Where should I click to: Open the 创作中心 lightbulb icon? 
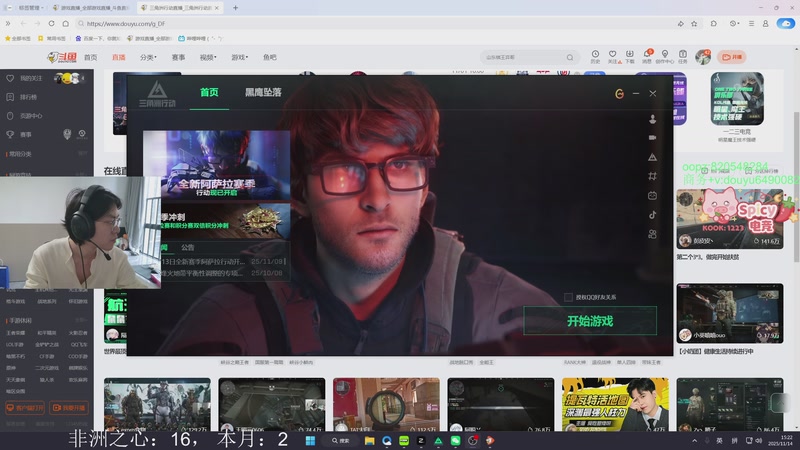tap(664, 57)
